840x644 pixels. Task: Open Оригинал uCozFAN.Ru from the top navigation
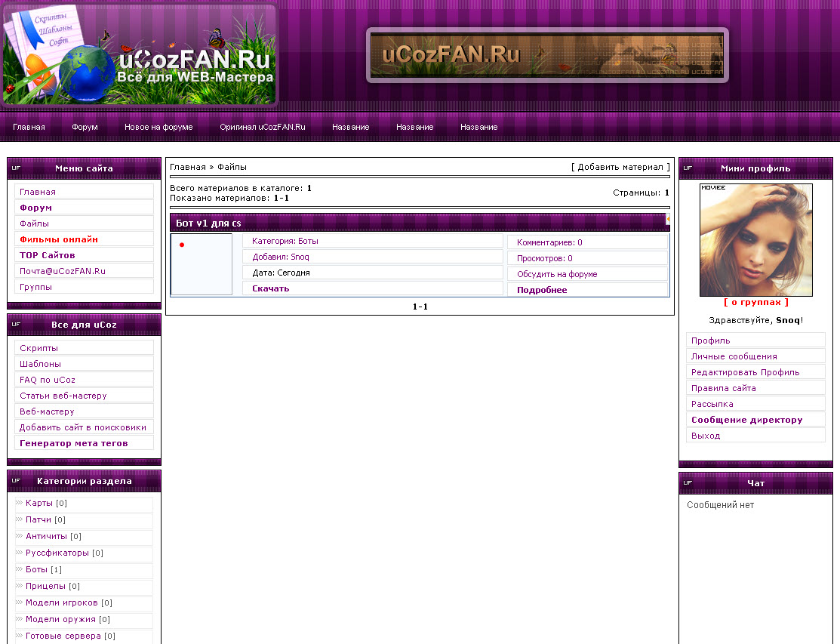(262, 127)
